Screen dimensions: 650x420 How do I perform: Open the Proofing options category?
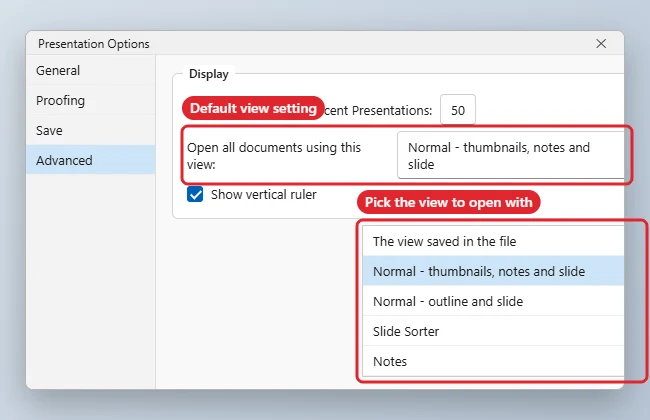[x=90, y=100]
